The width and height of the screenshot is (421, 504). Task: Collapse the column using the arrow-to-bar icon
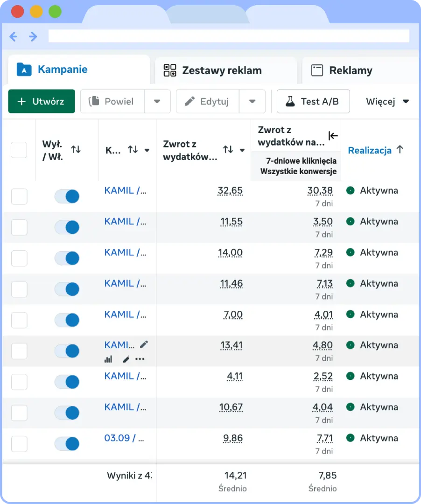[x=333, y=136]
